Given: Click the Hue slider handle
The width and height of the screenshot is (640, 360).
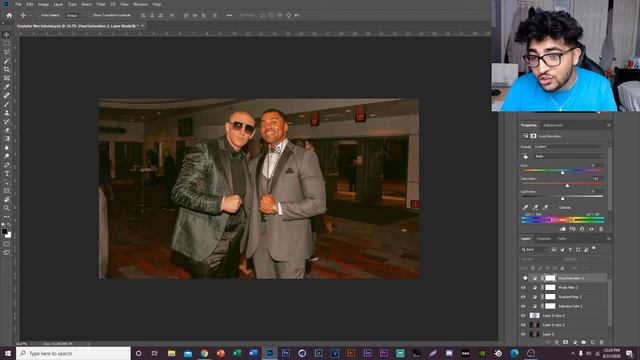Looking at the screenshot, I should 562,172.
